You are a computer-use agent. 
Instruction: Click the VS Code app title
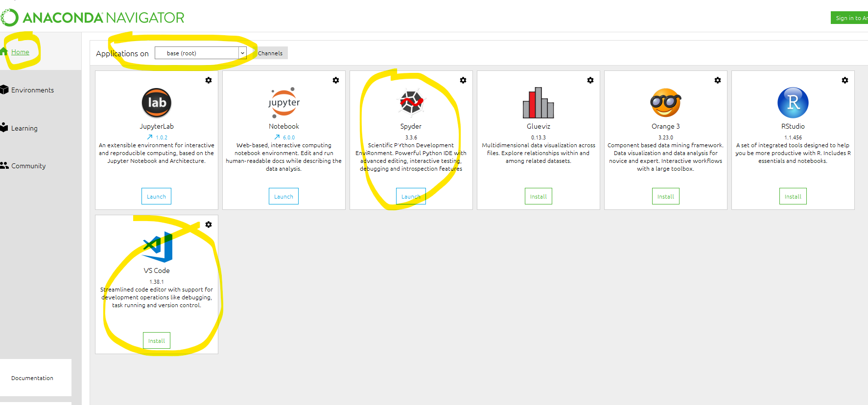tap(157, 270)
